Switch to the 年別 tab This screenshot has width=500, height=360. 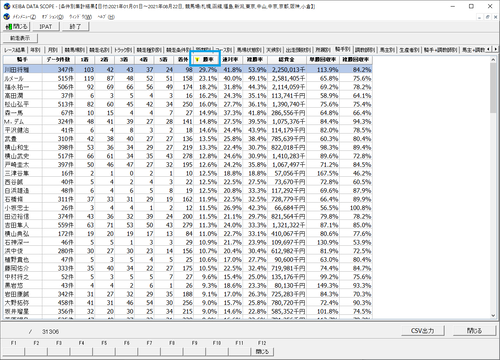click(35, 50)
